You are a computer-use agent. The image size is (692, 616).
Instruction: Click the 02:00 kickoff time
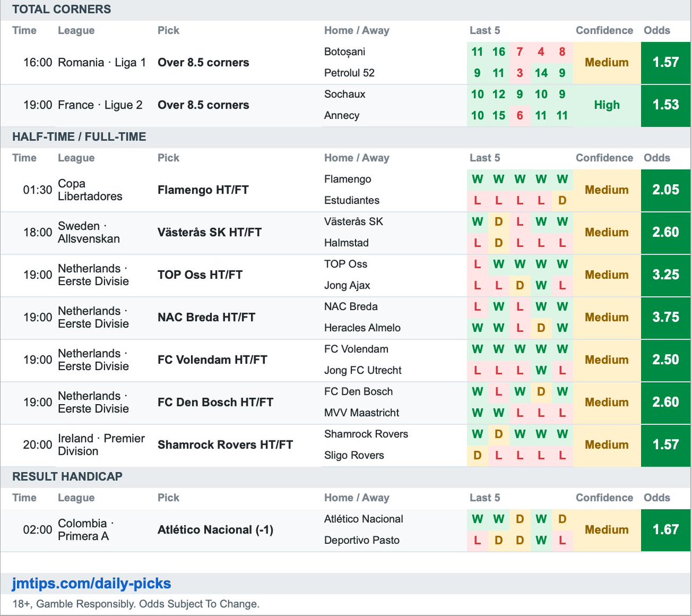(38, 529)
